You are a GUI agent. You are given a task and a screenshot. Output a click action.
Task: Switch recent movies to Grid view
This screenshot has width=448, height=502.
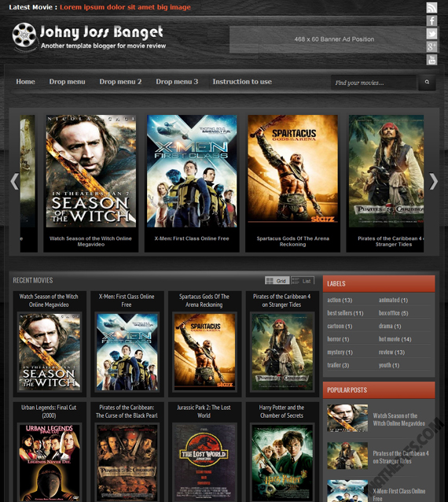click(x=277, y=281)
